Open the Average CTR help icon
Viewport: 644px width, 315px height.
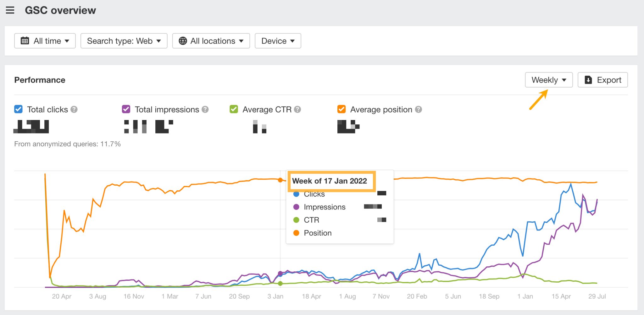point(297,109)
